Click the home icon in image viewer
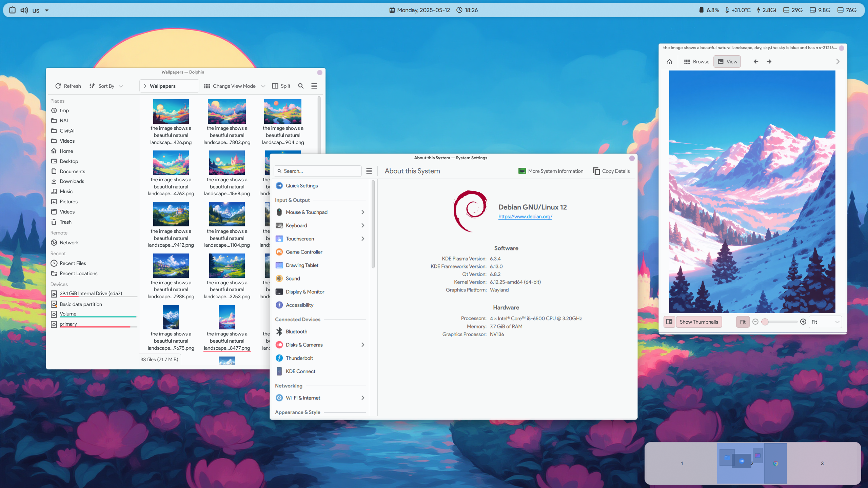The image size is (868, 488). click(x=669, y=62)
